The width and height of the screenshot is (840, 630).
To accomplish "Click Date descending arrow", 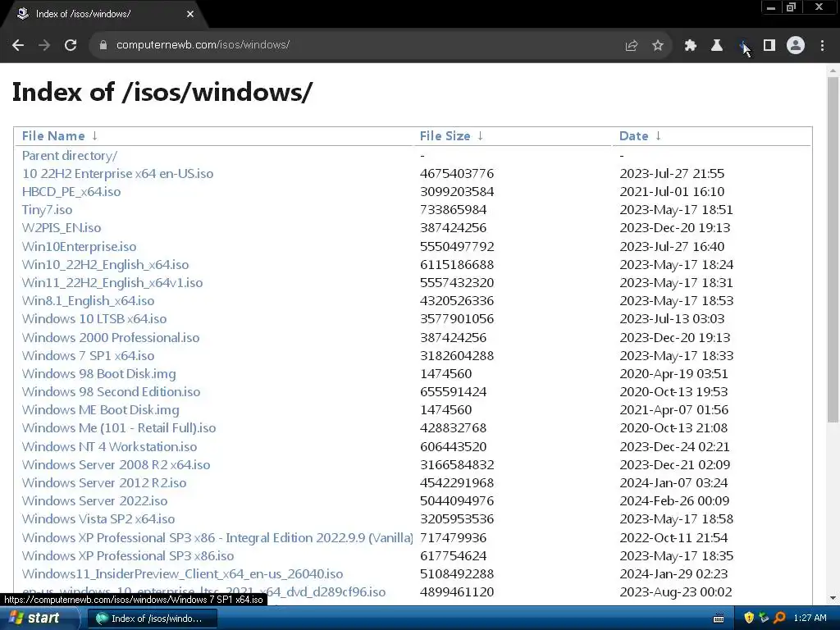I will tap(659, 136).
